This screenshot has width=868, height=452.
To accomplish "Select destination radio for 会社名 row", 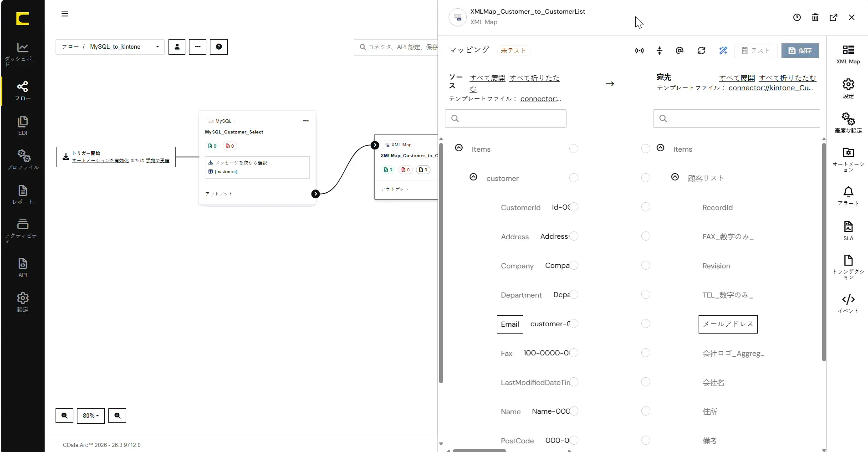I will pyautogui.click(x=645, y=382).
